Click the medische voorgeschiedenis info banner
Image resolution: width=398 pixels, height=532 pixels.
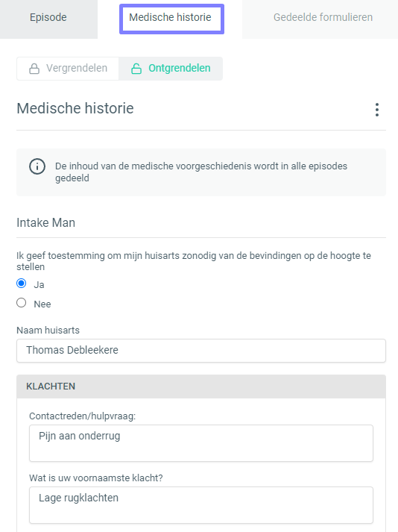click(x=201, y=172)
